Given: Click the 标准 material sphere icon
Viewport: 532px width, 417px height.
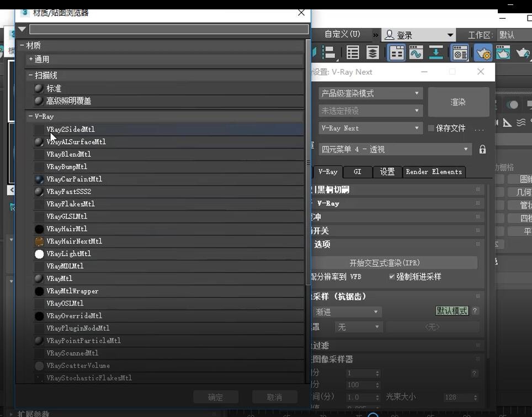Looking at the screenshot, I should coord(39,88).
